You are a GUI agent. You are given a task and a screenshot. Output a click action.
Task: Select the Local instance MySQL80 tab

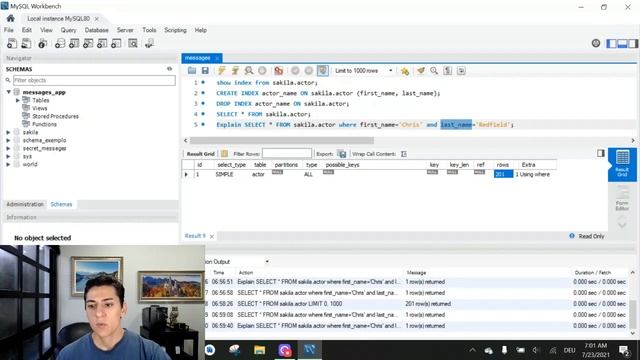(58, 19)
